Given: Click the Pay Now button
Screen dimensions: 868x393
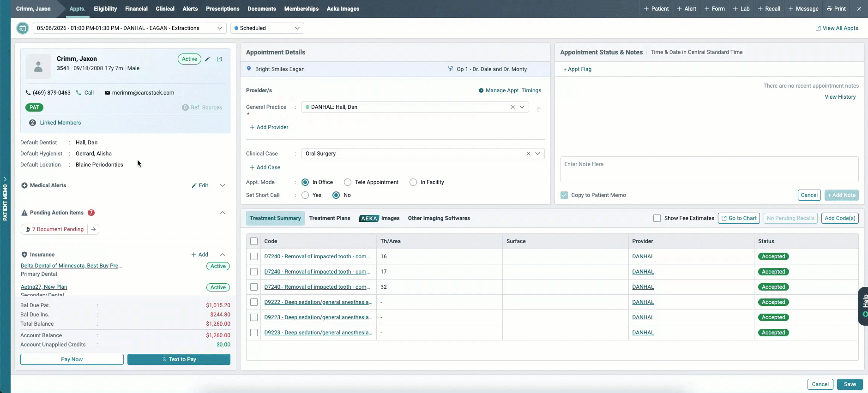Looking at the screenshot, I should point(72,359).
